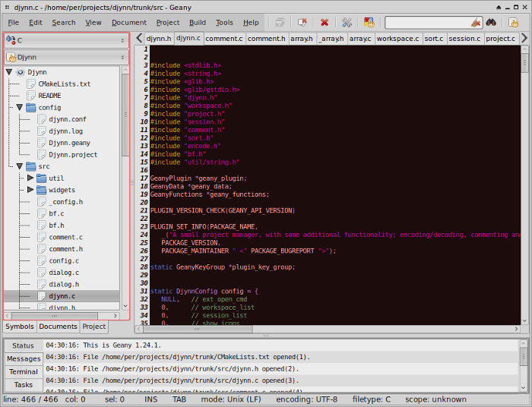Click the close document toolbar icon
This screenshot has height=407, width=532.
[x=302, y=23]
